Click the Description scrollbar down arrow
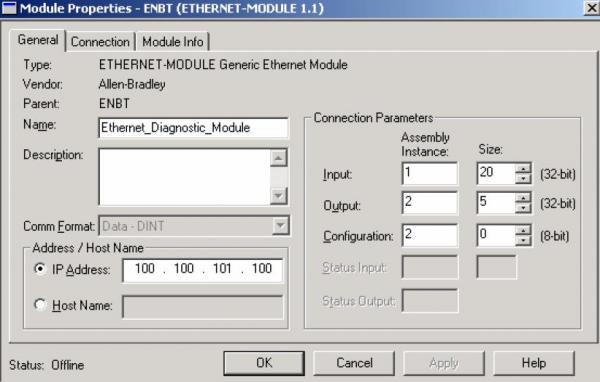Image resolution: width=600 pixels, height=382 pixels. click(x=279, y=196)
